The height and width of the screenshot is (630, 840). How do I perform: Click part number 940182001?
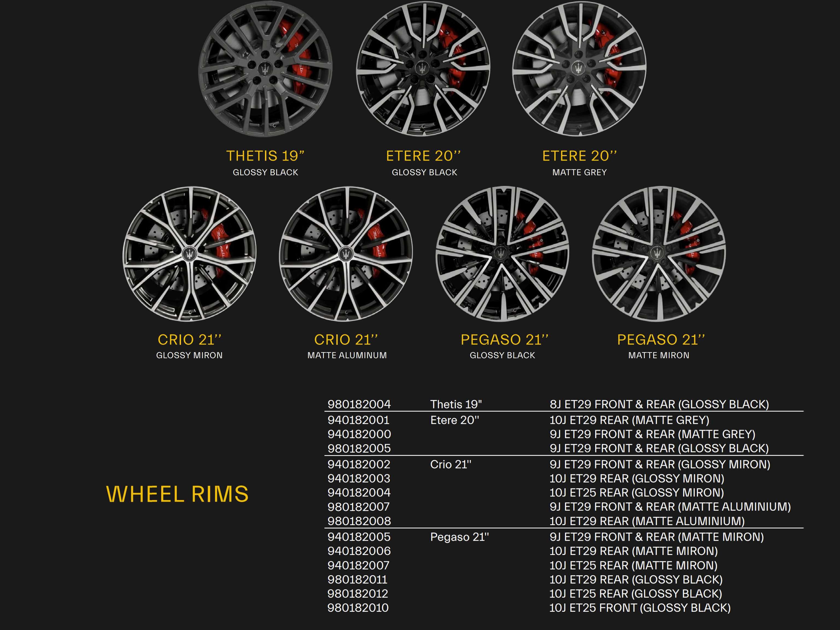click(358, 420)
